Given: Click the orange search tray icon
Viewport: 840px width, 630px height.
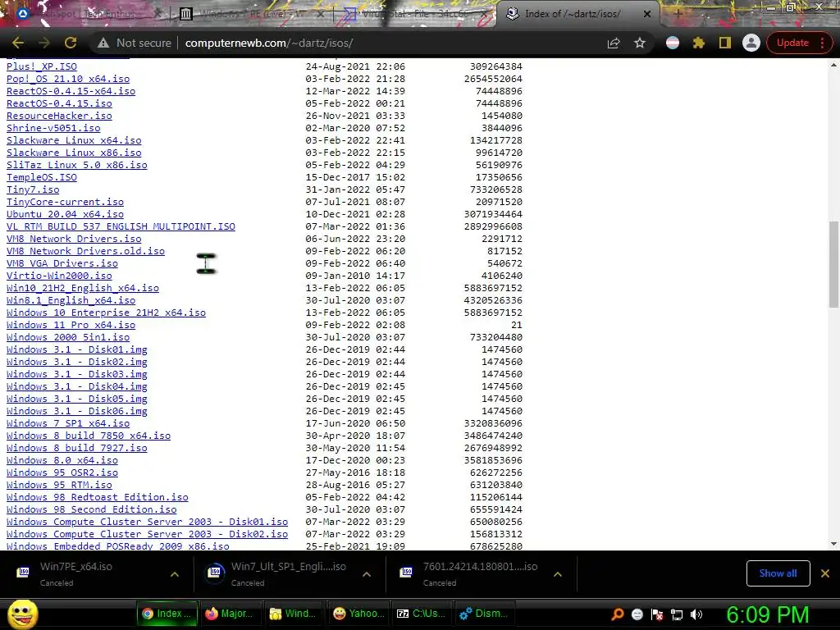Looking at the screenshot, I should 618,614.
